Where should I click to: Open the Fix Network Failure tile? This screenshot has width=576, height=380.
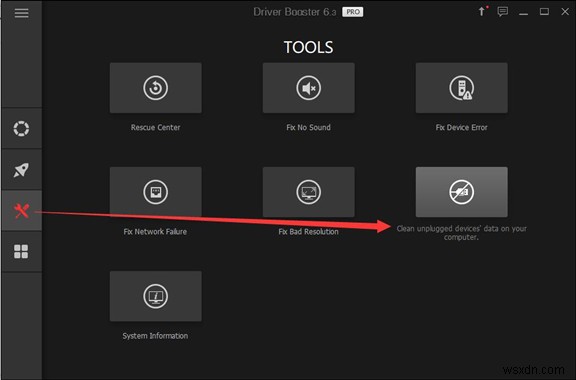tap(156, 192)
